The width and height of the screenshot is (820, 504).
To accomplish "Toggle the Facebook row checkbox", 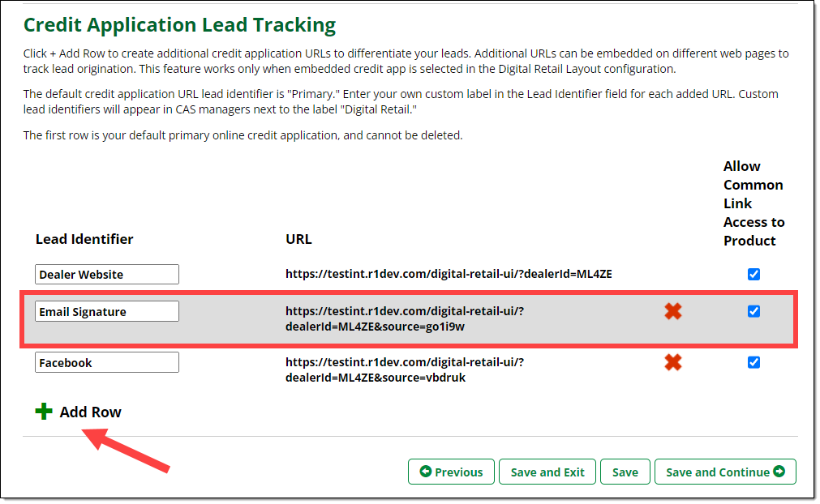I will click(753, 362).
